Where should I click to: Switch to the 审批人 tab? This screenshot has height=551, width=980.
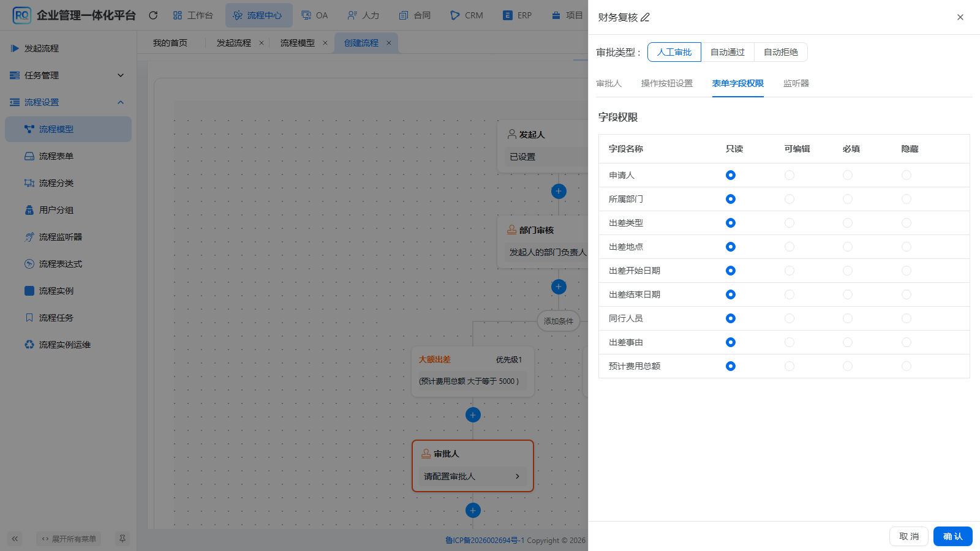point(609,83)
